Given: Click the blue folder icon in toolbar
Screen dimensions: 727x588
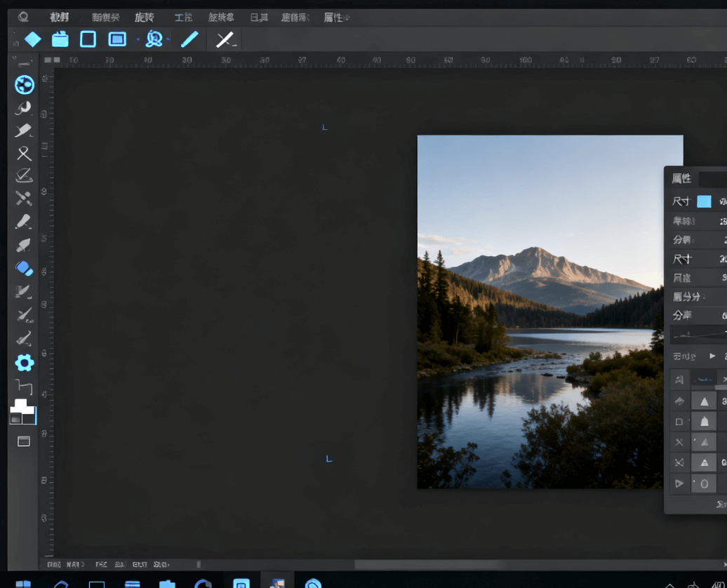Looking at the screenshot, I should (60, 39).
